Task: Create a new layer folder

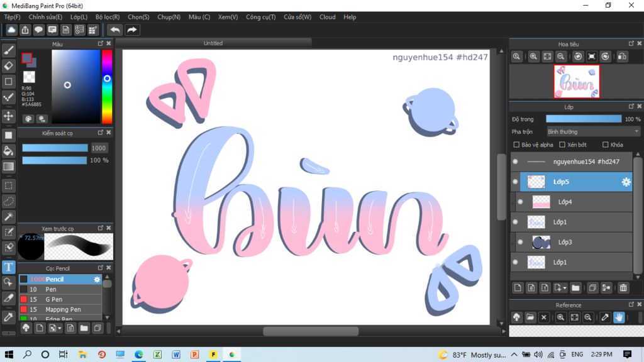Action: coord(575,288)
